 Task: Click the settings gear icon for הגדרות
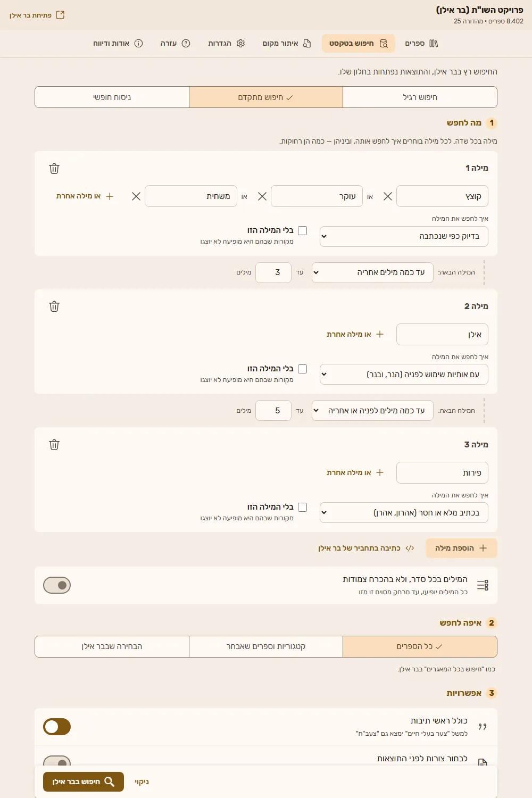(240, 44)
